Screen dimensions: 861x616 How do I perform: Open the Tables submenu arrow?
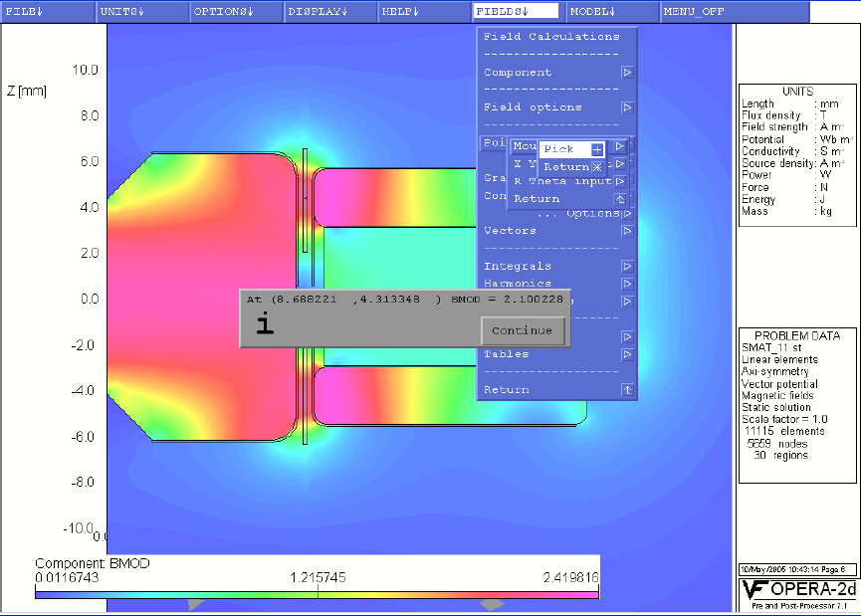click(x=627, y=354)
